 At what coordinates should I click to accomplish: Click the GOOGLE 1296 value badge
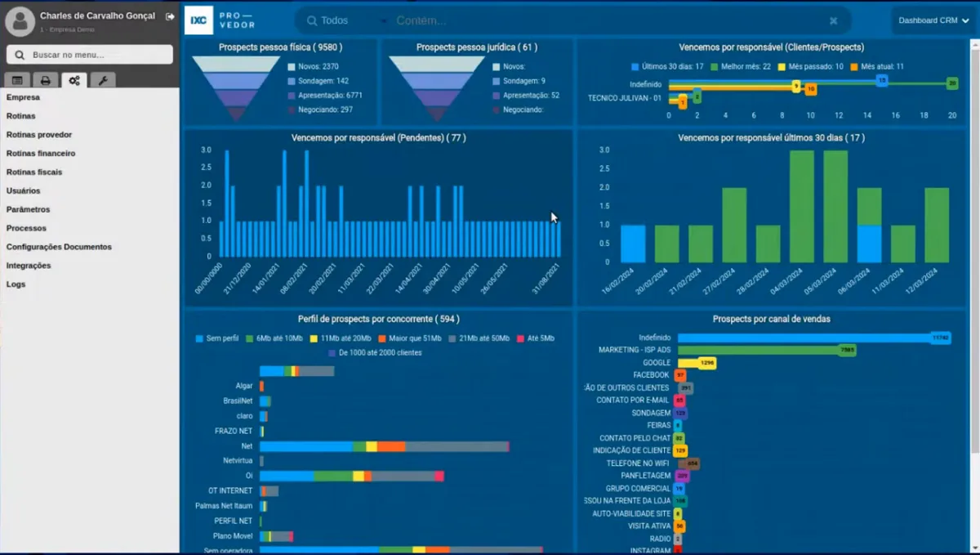point(707,363)
